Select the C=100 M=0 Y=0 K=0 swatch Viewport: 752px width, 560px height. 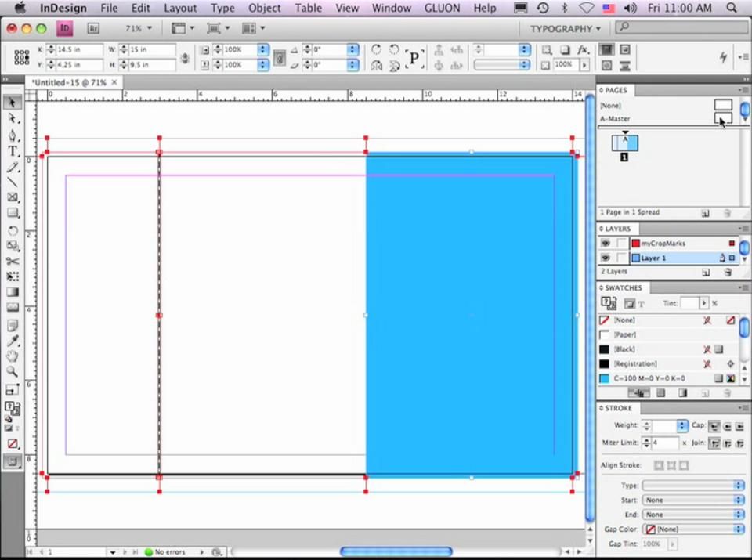click(x=667, y=378)
